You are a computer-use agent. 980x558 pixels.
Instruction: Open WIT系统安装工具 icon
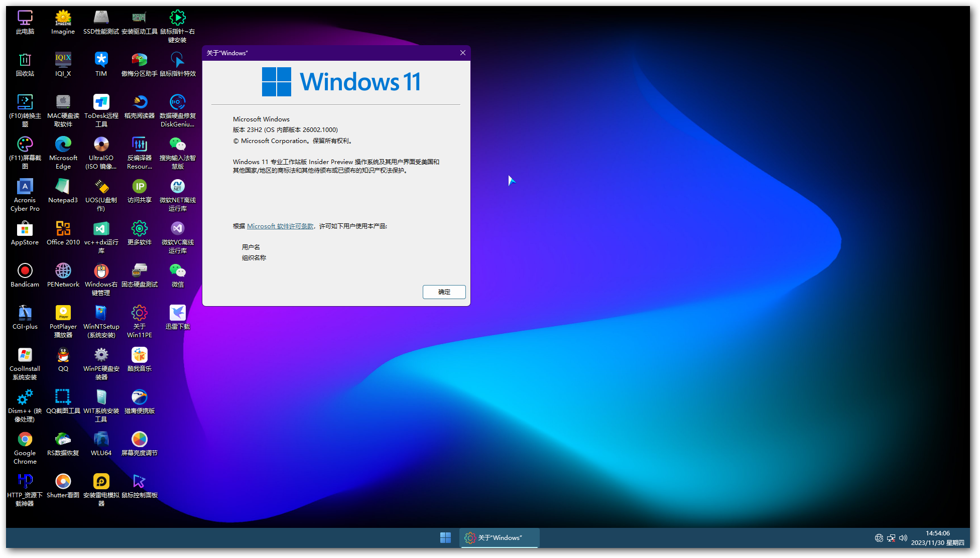[x=101, y=405]
